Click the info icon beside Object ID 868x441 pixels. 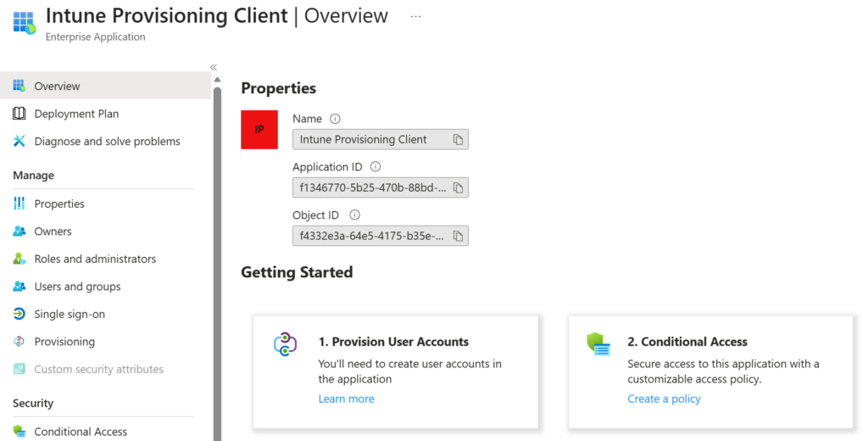pos(355,215)
